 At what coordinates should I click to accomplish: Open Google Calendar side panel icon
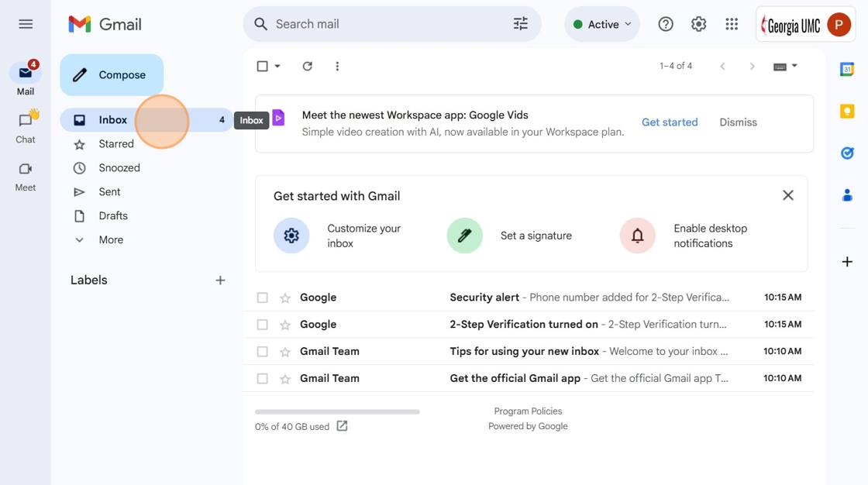coord(847,70)
